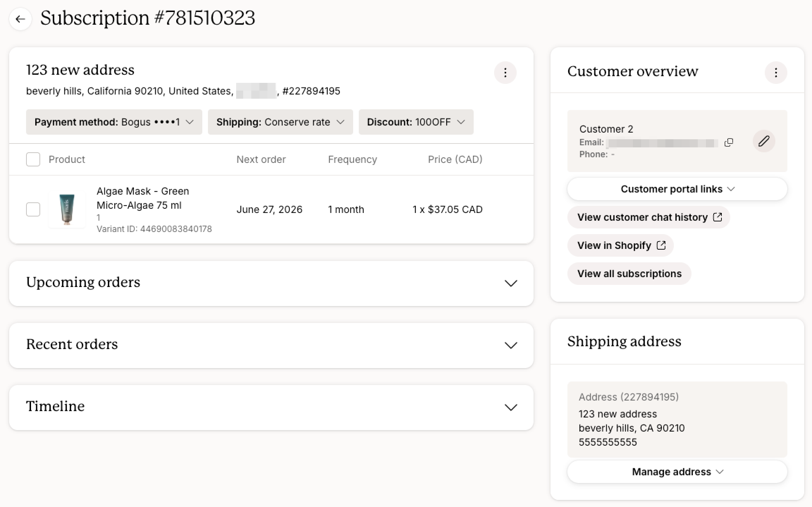Click the Price (CAD) column header

455,159
